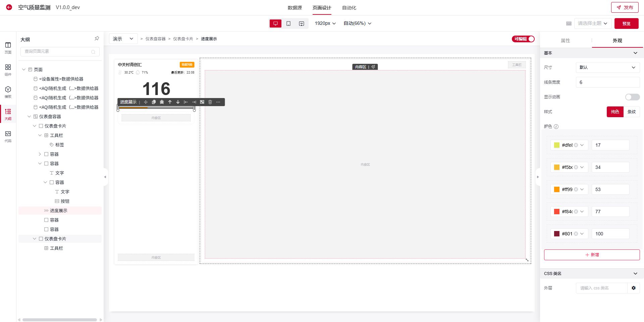The height and width of the screenshot is (322, 644).
Task: Click the 新增 button to add color
Action: pos(592,255)
